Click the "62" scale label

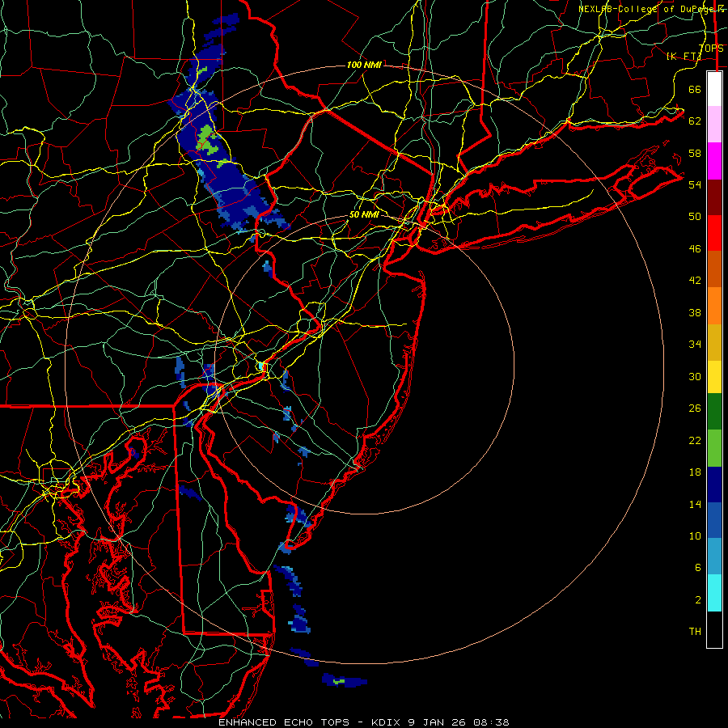pyautogui.click(x=695, y=121)
